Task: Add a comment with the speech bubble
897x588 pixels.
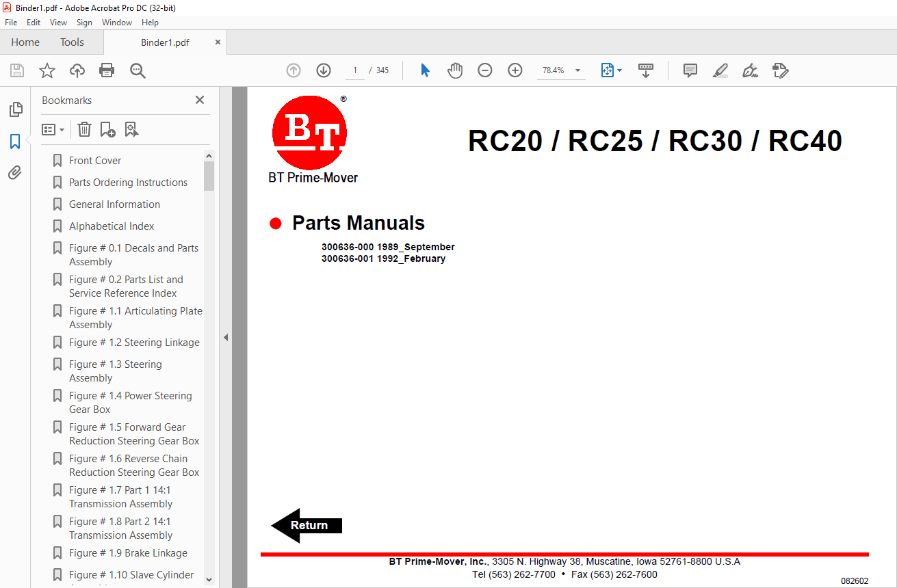Action: 690,70
